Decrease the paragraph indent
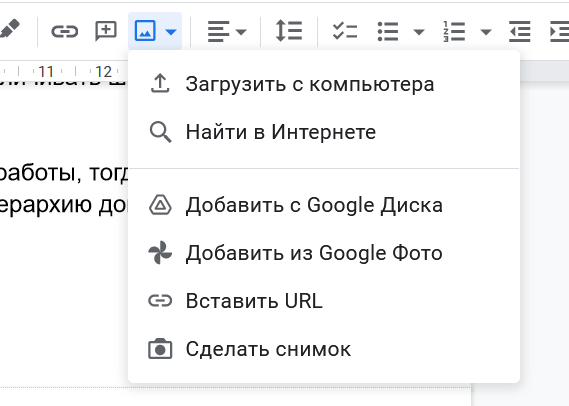The height and width of the screenshot is (406, 569). (x=520, y=31)
